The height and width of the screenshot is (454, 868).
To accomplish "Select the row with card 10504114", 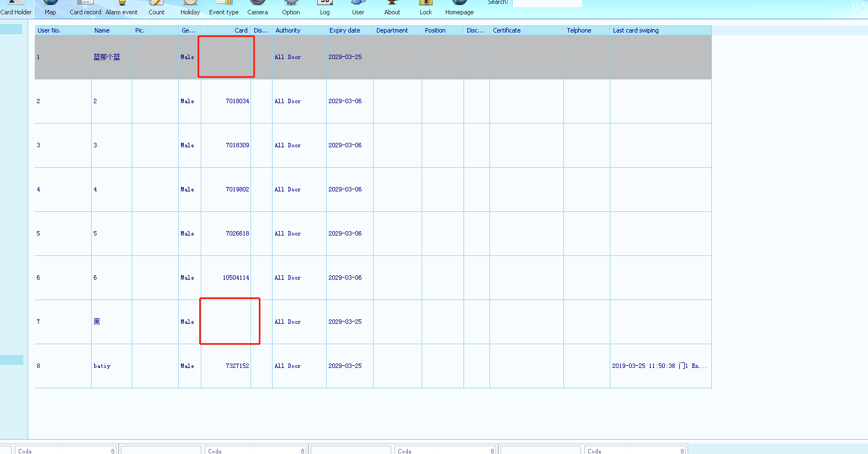I will click(x=236, y=277).
